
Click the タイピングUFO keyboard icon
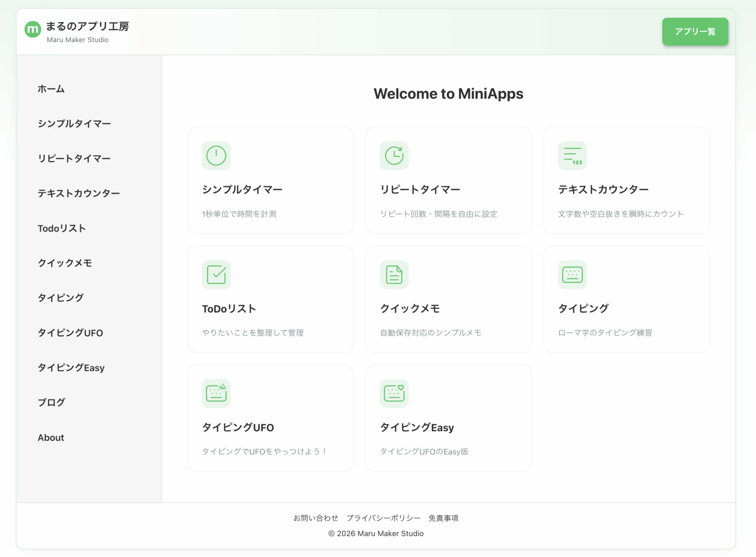tap(216, 393)
